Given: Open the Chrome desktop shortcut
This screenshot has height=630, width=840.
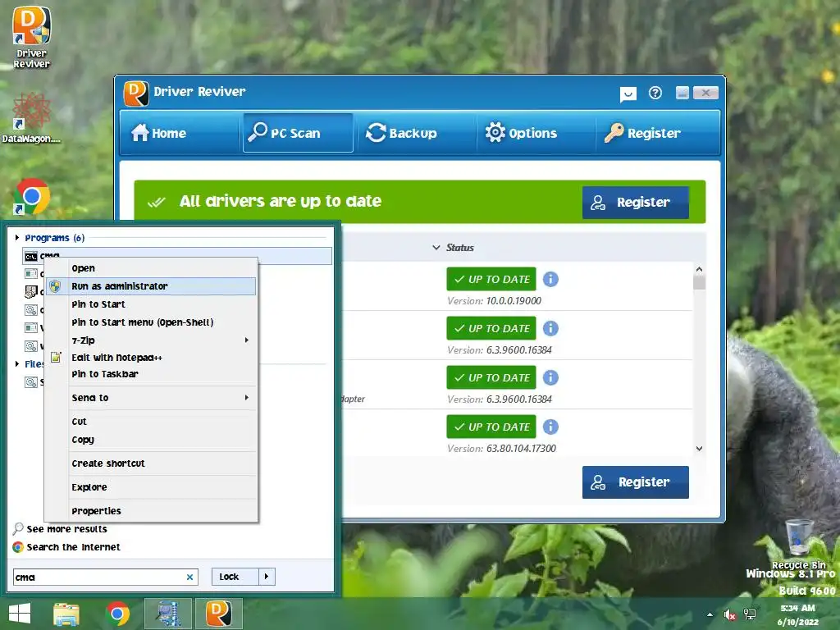Looking at the screenshot, I should pyautogui.click(x=32, y=196).
